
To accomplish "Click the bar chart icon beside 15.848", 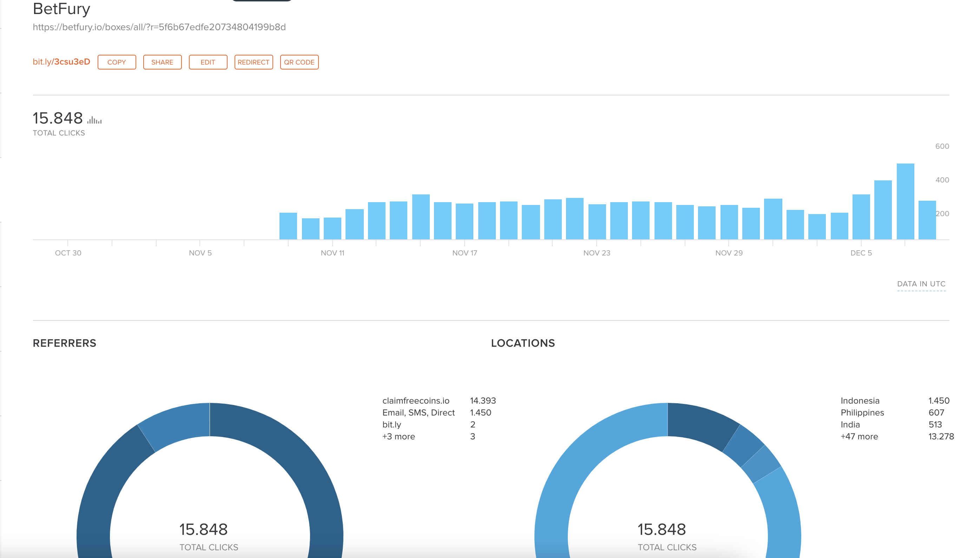I will (94, 120).
